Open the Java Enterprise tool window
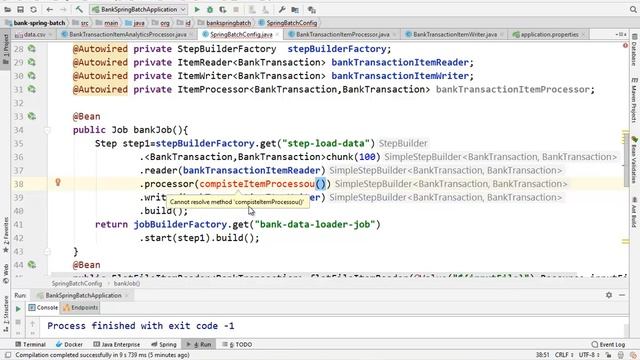The height and width of the screenshot is (360, 640). click(117, 344)
